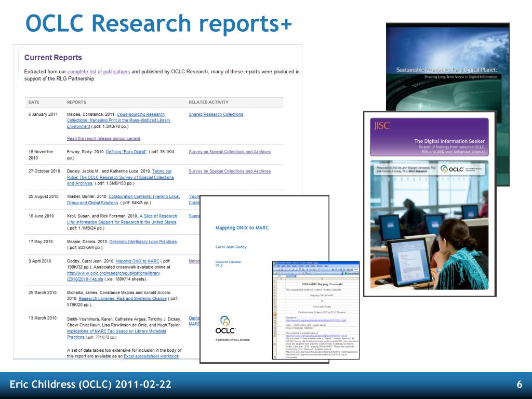The image size is (532, 399).
Task: Click 'Carol Jean Godby' author name on title page
Action: coord(231,247)
